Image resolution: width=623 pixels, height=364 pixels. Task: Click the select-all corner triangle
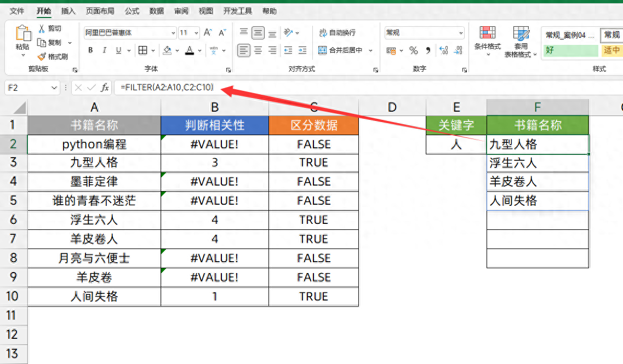[x=19, y=108]
